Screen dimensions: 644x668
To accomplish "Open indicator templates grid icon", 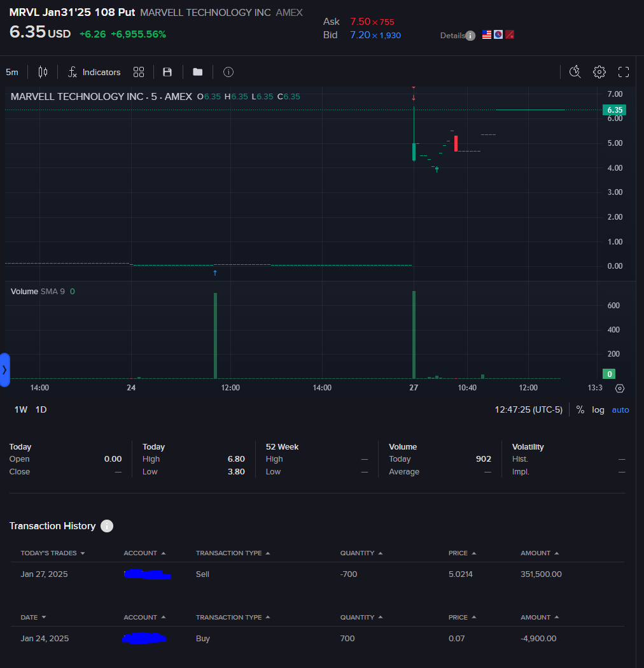I will coord(139,72).
